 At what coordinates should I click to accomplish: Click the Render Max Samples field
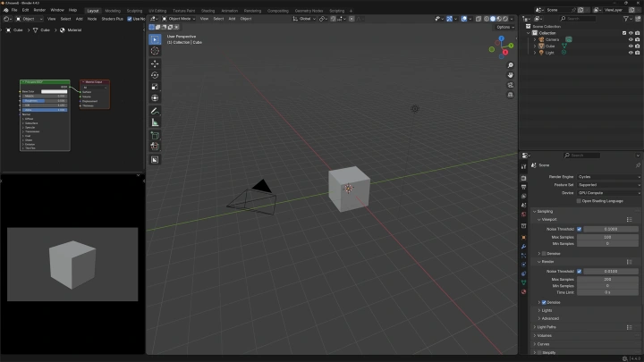pyautogui.click(x=608, y=279)
